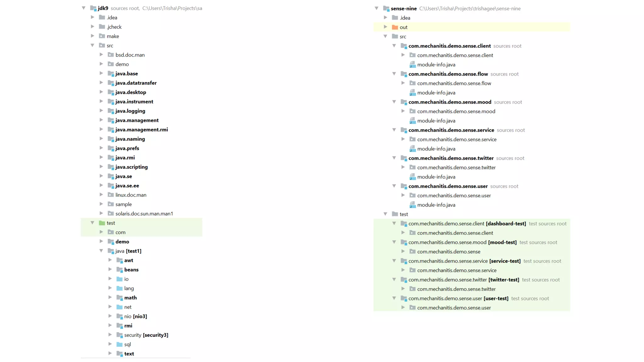Screen dimensions: 644x362
Task: Click the green test folder icon in jdk9
Action: tap(102, 223)
